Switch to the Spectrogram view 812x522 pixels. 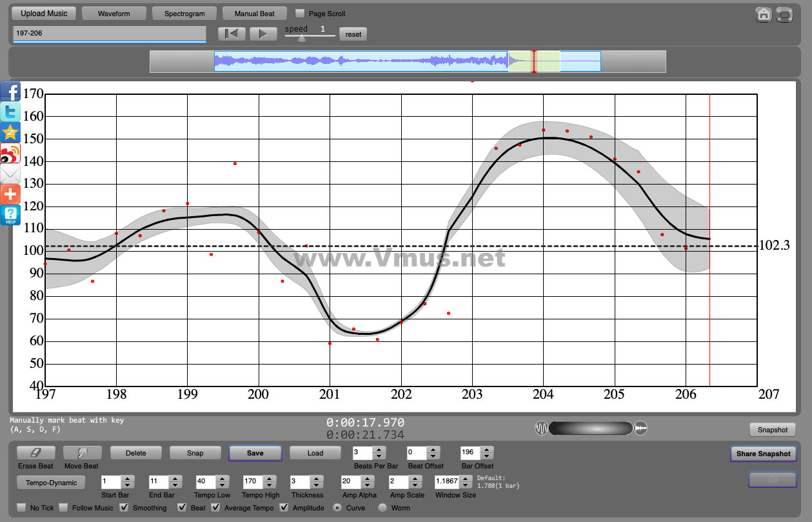[184, 14]
